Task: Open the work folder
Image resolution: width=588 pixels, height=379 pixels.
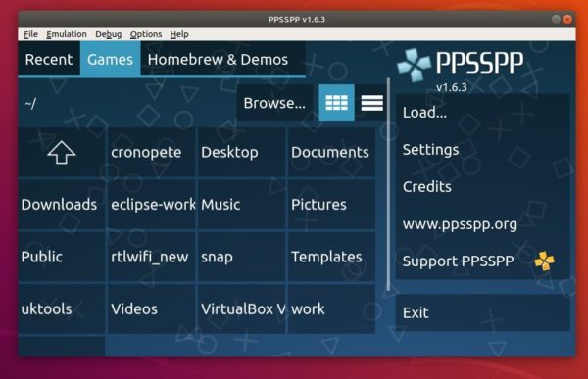Action: [331, 308]
